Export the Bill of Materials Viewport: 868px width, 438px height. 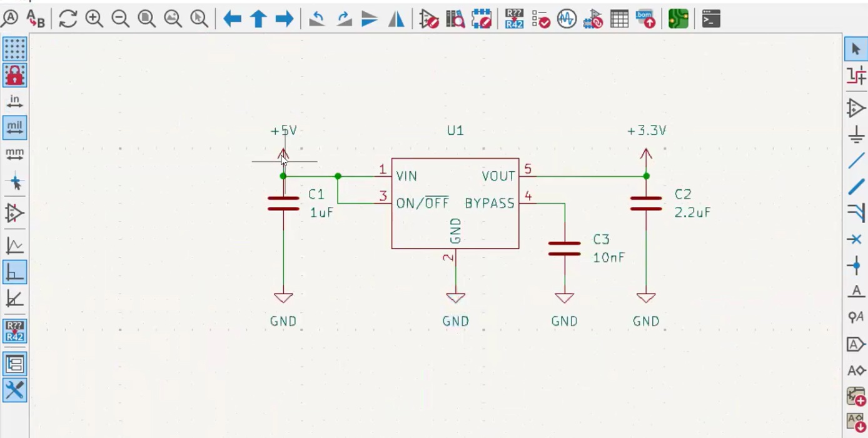645,19
